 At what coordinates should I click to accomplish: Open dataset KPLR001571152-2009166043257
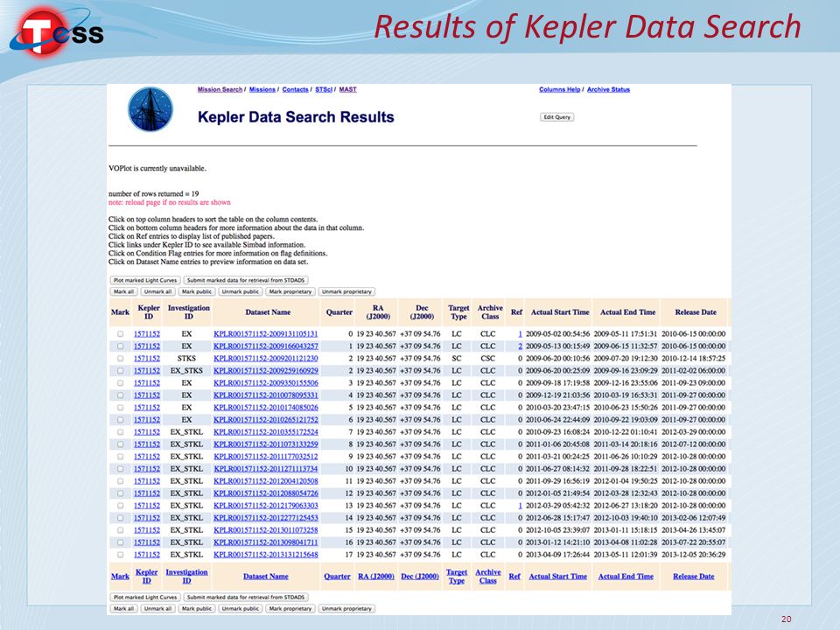pyautogui.click(x=266, y=346)
